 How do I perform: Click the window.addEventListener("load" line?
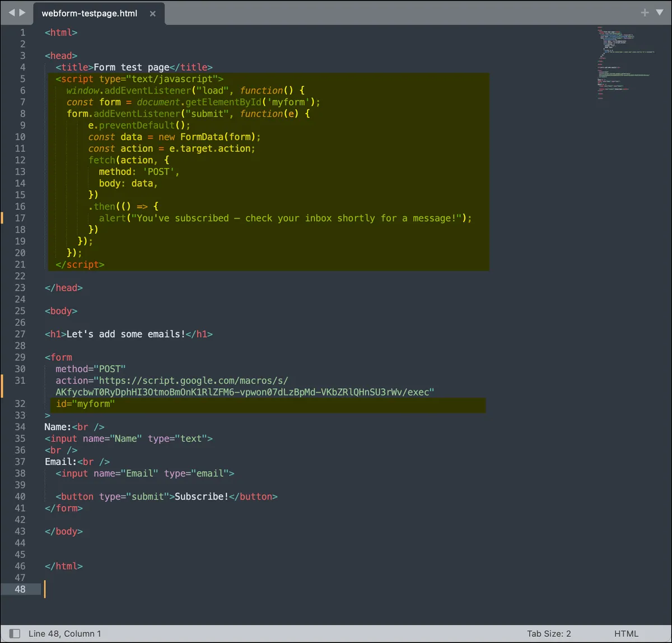[185, 90]
